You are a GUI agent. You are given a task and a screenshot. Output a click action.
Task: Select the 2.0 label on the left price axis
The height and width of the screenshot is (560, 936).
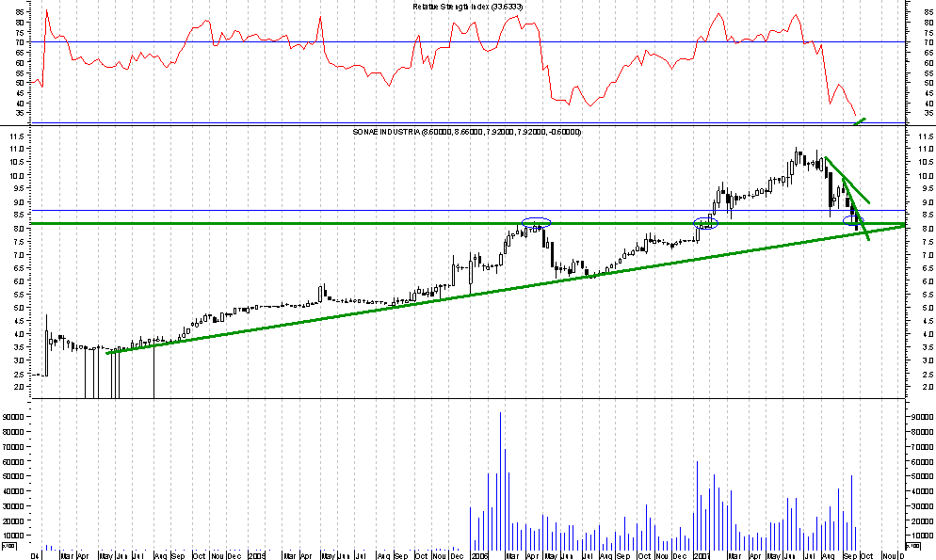[19, 387]
